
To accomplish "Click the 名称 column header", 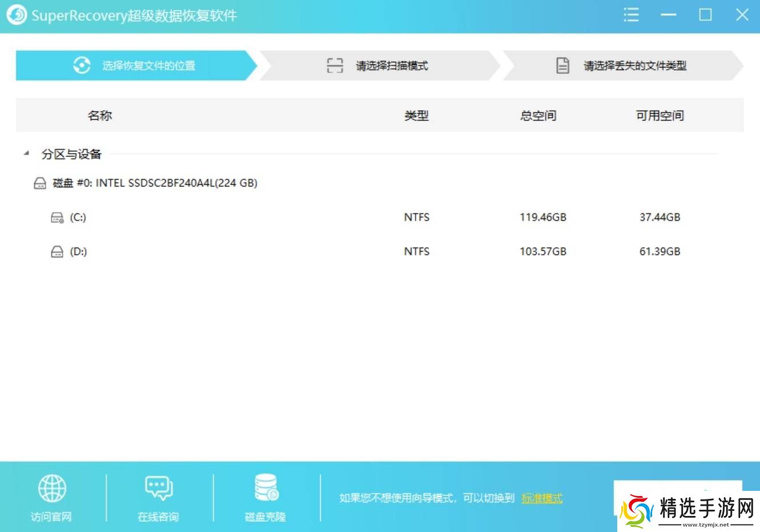I will pyautogui.click(x=100, y=116).
